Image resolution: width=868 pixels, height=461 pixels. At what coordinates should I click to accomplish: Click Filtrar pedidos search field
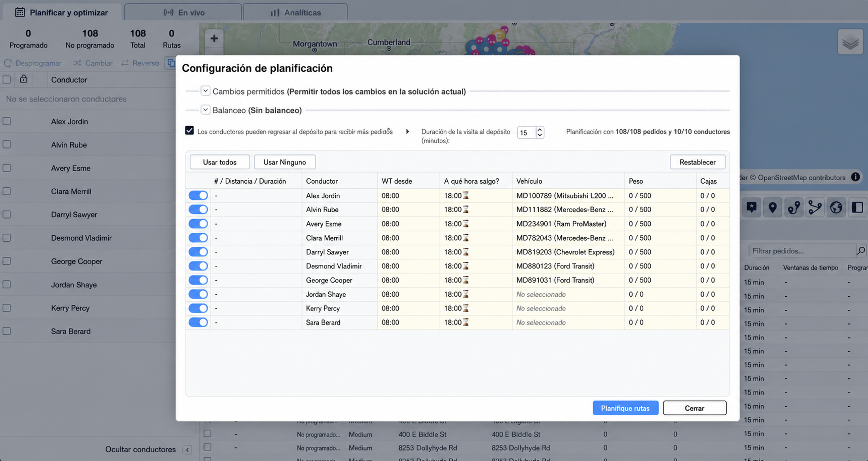[802, 251]
